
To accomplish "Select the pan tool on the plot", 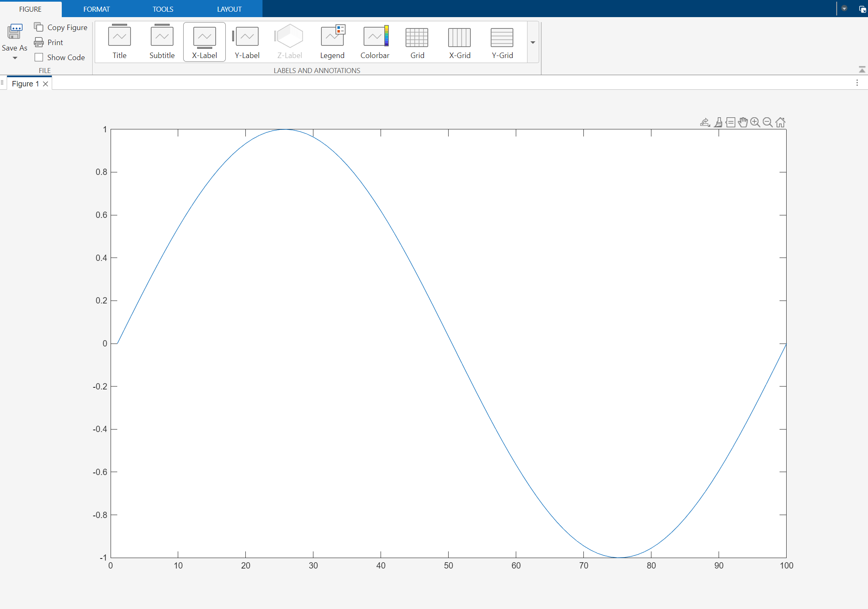I will (x=744, y=122).
